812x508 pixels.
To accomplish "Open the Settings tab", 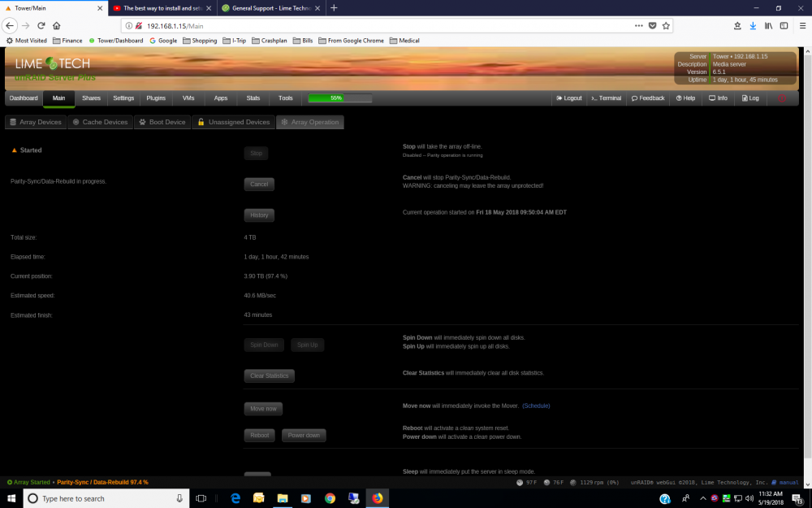I will pos(123,98).
